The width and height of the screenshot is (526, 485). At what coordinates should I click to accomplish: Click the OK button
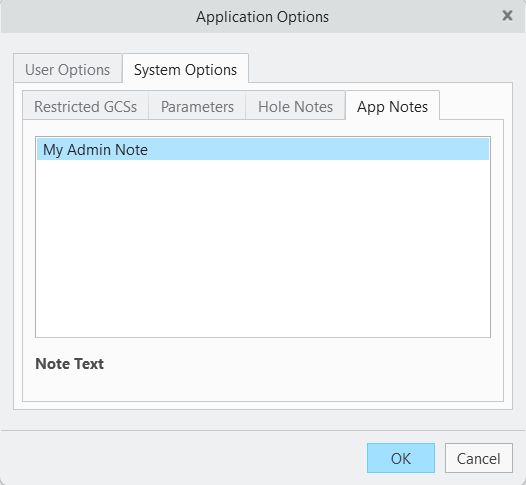pyautogui.click(x=401, y=458)
